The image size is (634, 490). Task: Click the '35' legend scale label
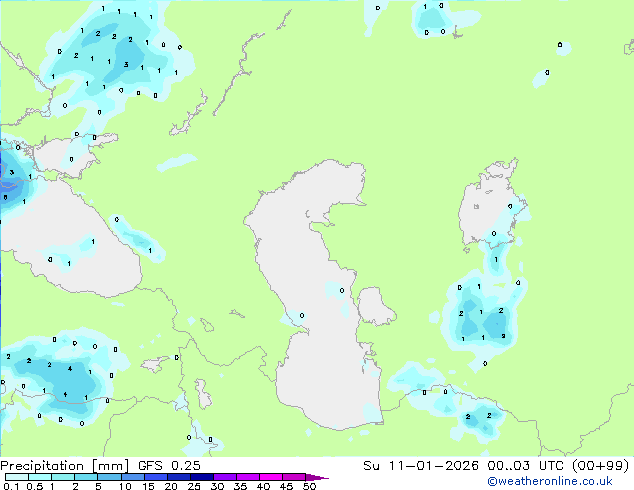click(240, 486)
